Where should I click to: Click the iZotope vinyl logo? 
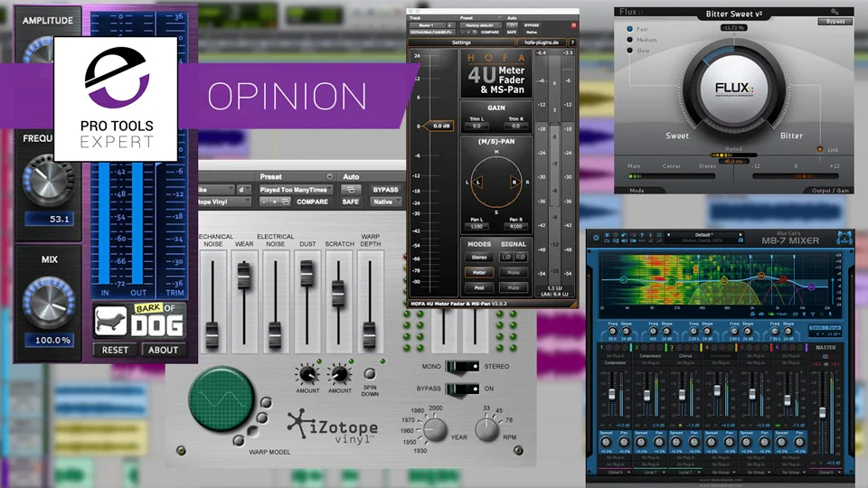click(332, 427)
